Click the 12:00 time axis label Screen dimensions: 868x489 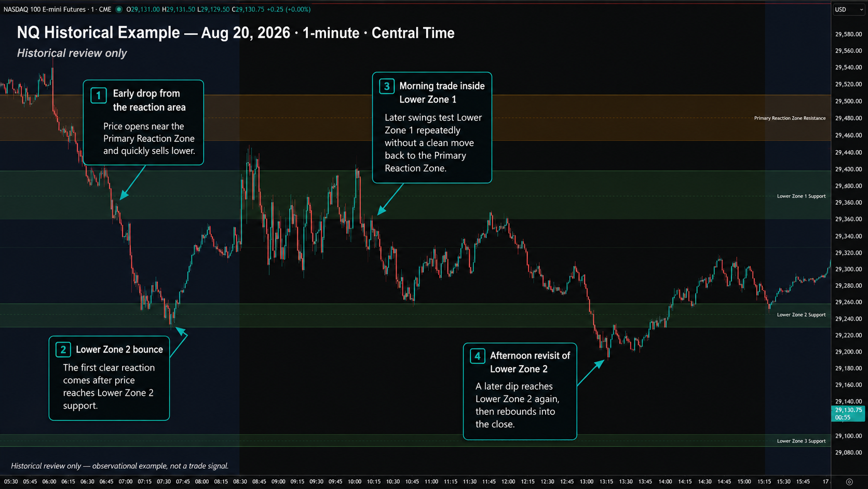(508, 482)
